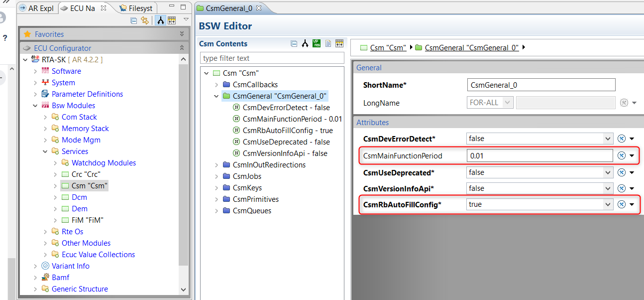Viewport: 644px width, 300px height.
Task: Collapse the Services folder
Action: (x=45, y=151)
